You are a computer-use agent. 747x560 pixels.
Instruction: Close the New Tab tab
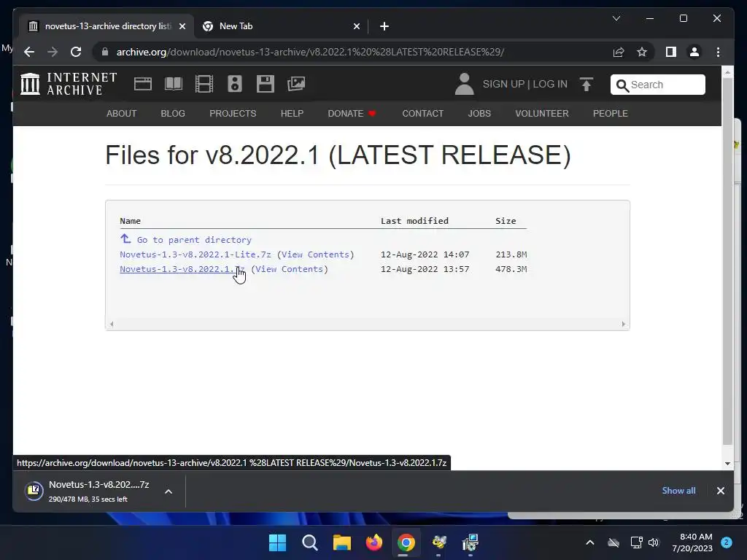tap(356, 26)
